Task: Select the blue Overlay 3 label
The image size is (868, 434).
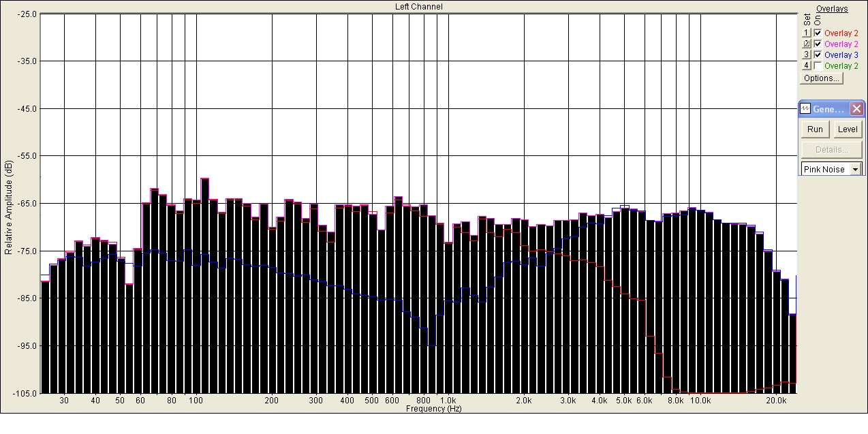Action: [841, 55]
